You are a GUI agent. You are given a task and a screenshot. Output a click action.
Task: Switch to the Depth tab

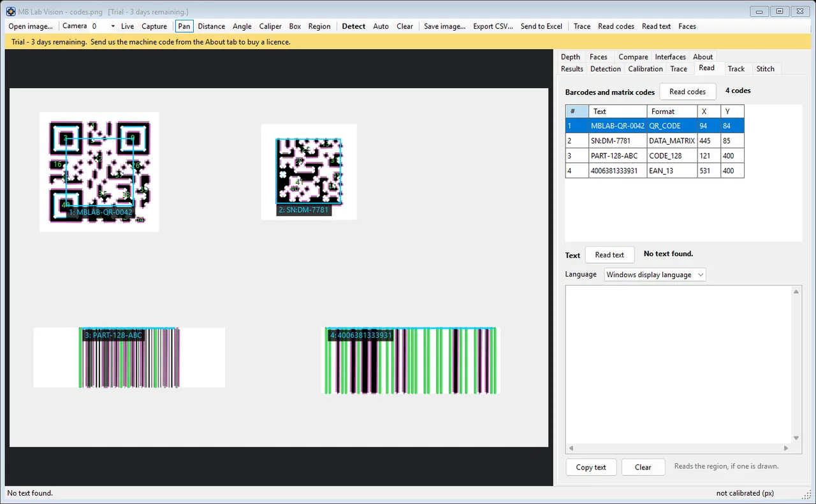click(x=571, y=57)
